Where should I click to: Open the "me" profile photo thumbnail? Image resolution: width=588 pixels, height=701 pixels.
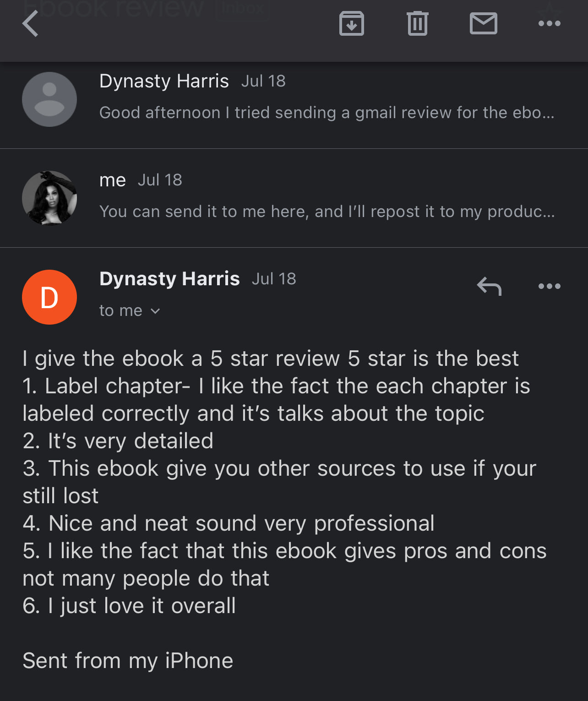point(49,198)
